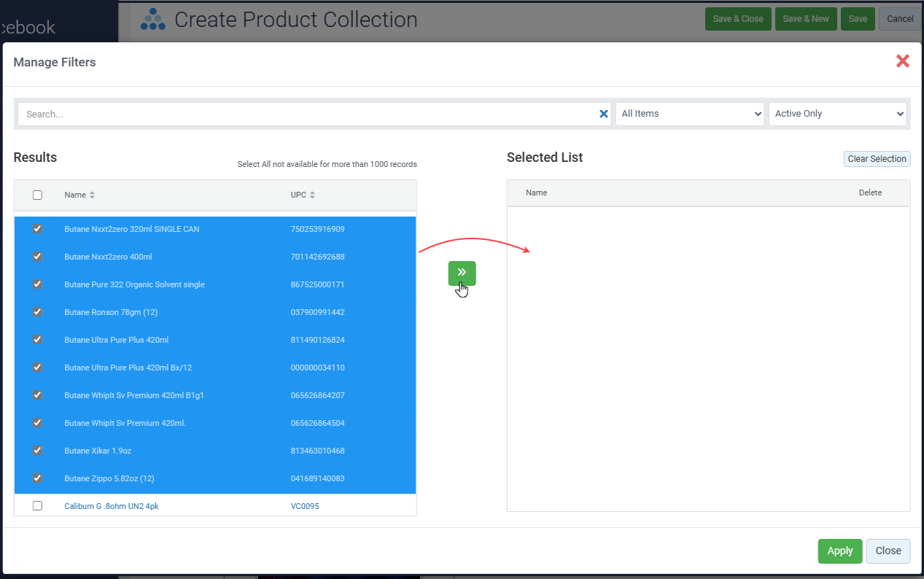Image resolution: width=924 pixels, height=579 pixels.
Task: Toggle the select-all checkbox in Results header
Action: (37, 195)
